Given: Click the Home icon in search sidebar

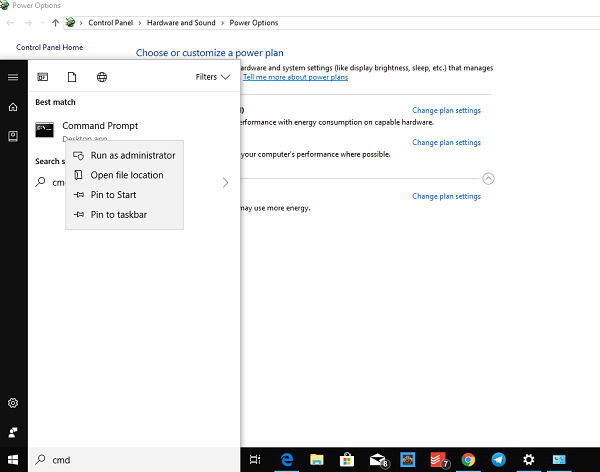Looking at the screenshot, I should click(x=13, y=106).
